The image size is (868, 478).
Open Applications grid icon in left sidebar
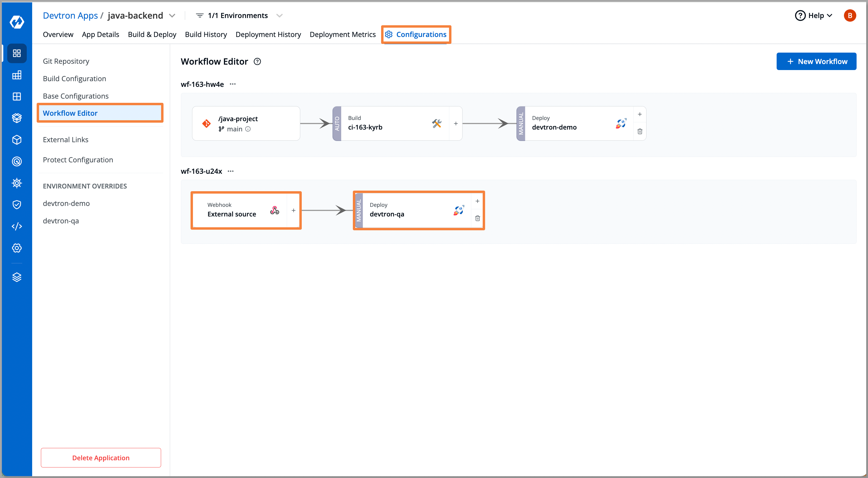coord(17,53)
